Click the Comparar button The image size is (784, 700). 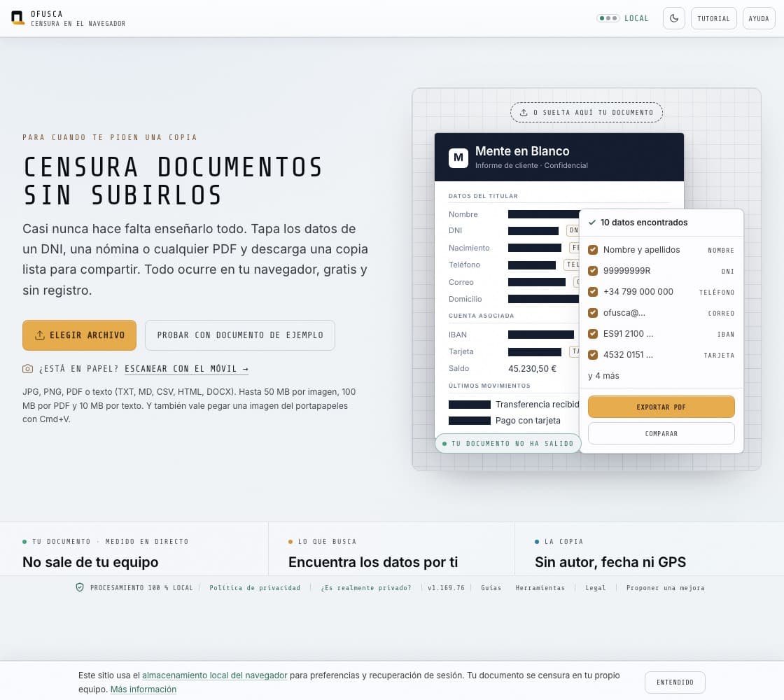(x=661, y=433)
